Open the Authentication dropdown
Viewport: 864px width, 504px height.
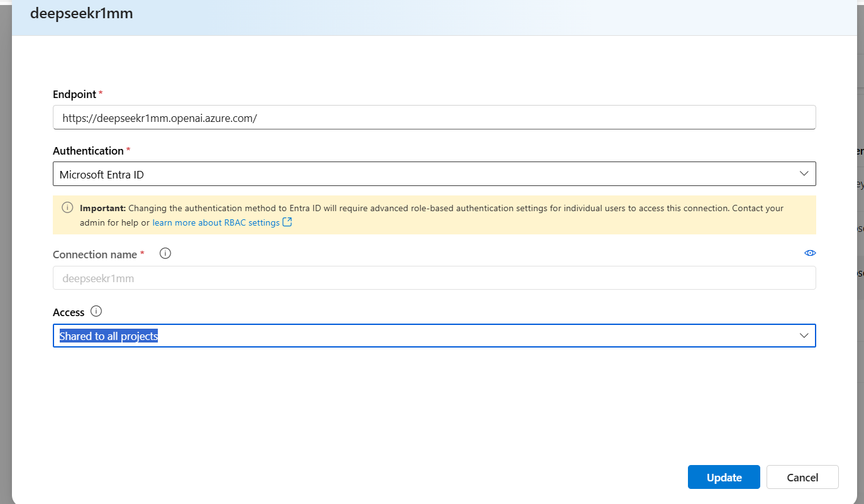(x=435, y=174)
